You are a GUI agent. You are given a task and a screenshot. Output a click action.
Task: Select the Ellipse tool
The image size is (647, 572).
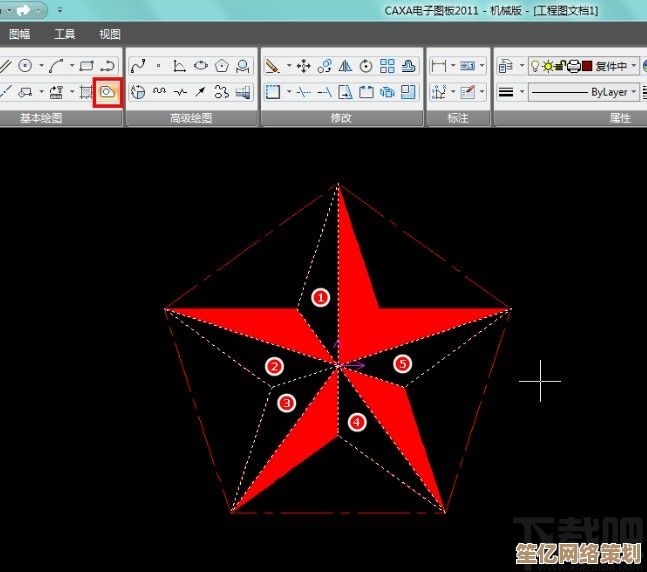point(201,66)
